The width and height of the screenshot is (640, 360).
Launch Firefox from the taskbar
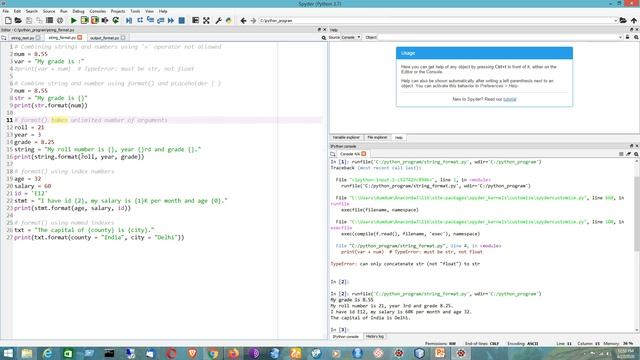[233, 353]
